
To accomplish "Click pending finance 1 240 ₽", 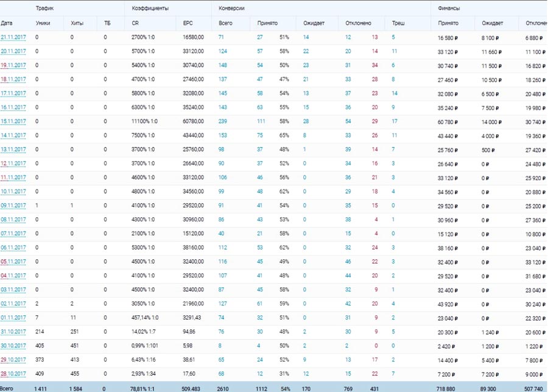I will click(x=490, y=332).
